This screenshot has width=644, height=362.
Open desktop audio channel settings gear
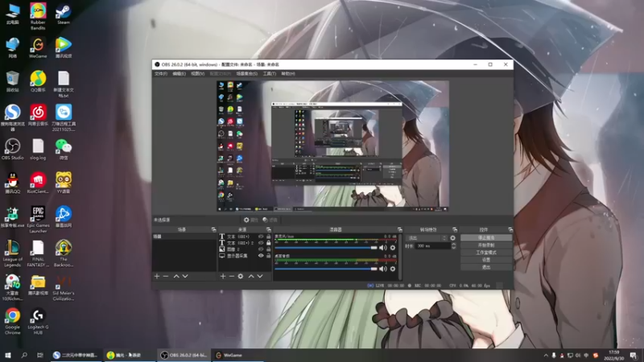[x=393, y=269]
